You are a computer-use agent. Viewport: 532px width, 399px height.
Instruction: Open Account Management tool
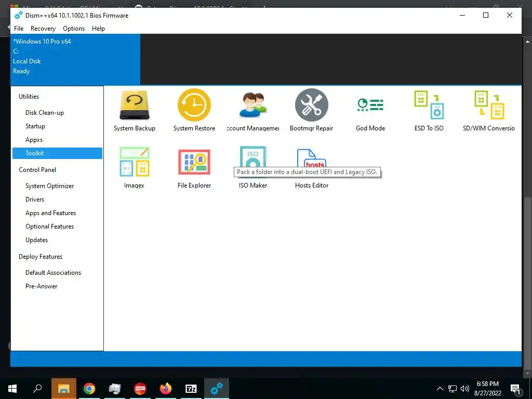tap(253, 110)
